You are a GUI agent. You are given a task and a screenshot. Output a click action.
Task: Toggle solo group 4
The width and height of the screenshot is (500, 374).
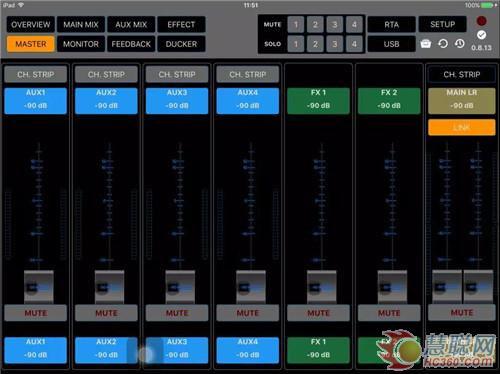click(354, 44)
